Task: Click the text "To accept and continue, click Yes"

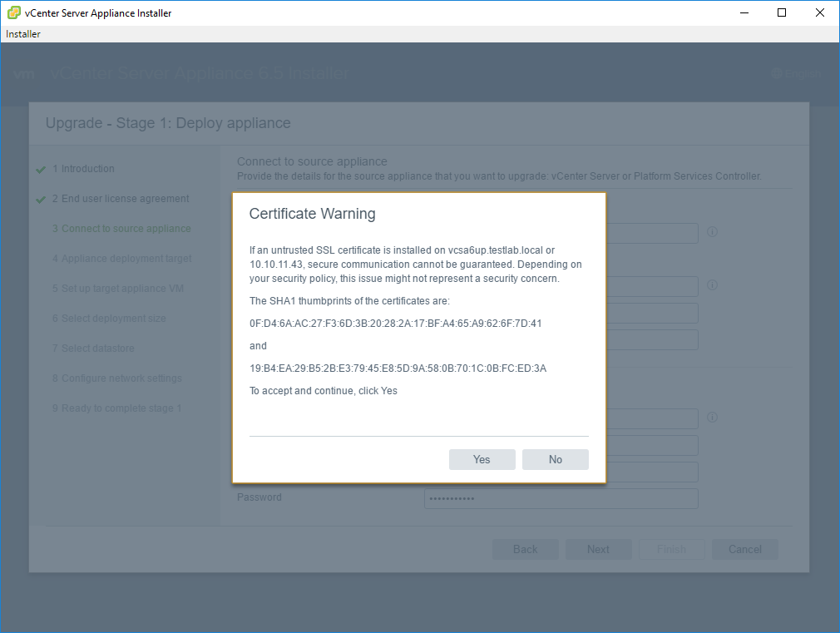Action: [324, 391]
